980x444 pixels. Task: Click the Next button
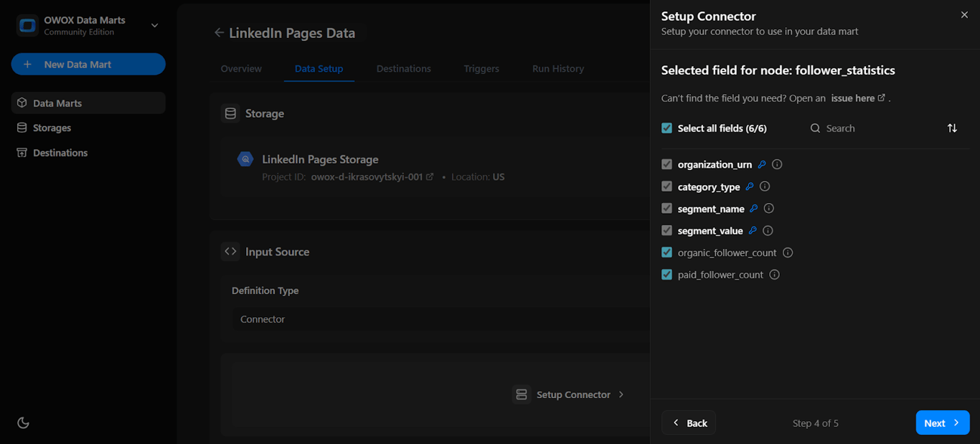943,422
